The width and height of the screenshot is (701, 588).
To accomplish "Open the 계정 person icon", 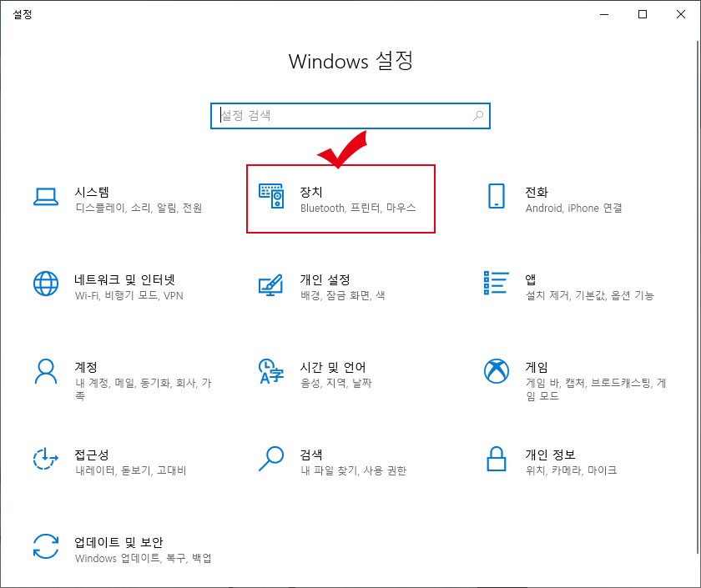I will [46, 371].
